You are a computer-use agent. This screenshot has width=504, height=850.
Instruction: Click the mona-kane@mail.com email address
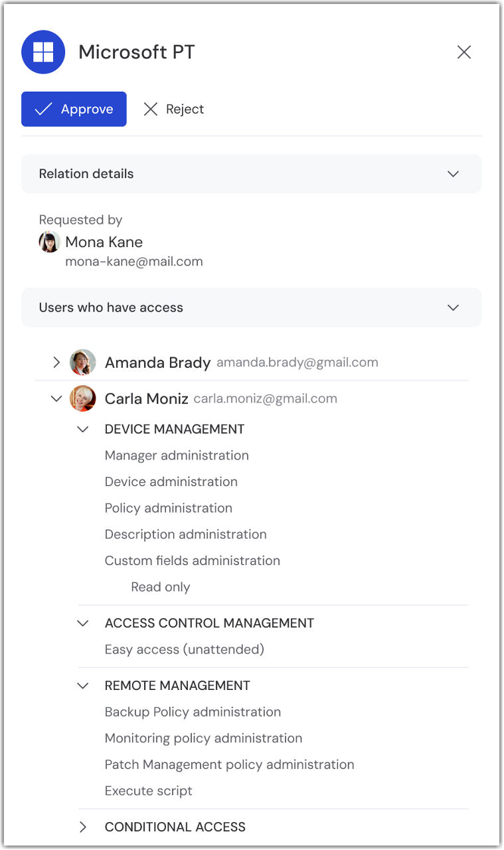(x=133, y=262)
